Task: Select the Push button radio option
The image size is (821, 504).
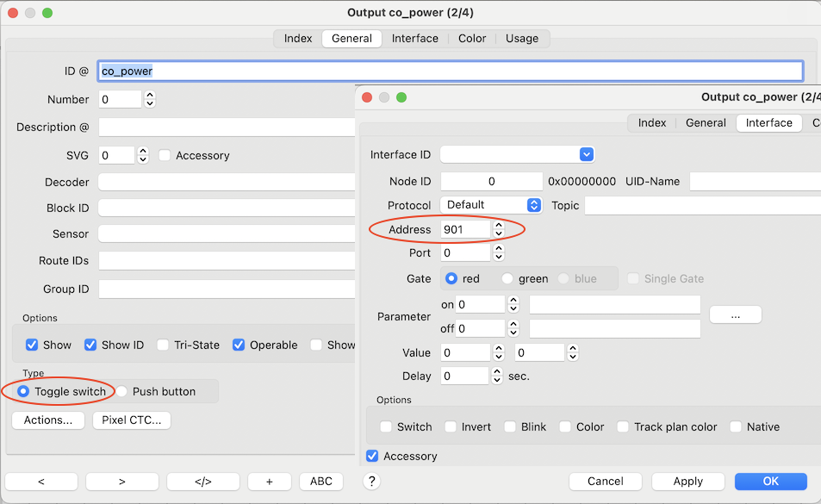Action: (x=123, y=391)
